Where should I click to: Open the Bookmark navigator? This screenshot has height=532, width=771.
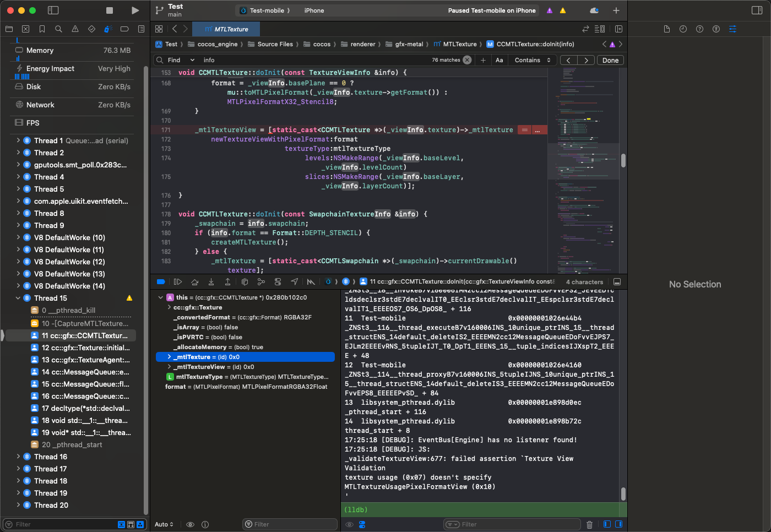point(42,29)
